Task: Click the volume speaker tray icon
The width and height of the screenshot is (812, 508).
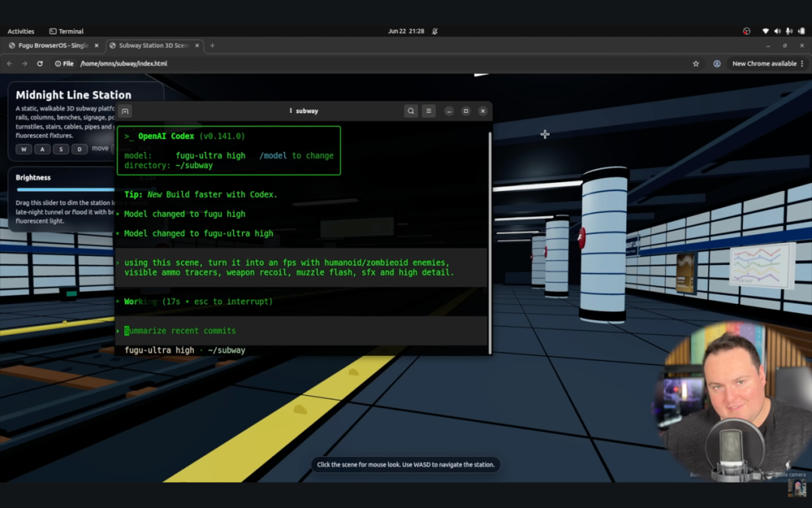Action: click(777, 31)
